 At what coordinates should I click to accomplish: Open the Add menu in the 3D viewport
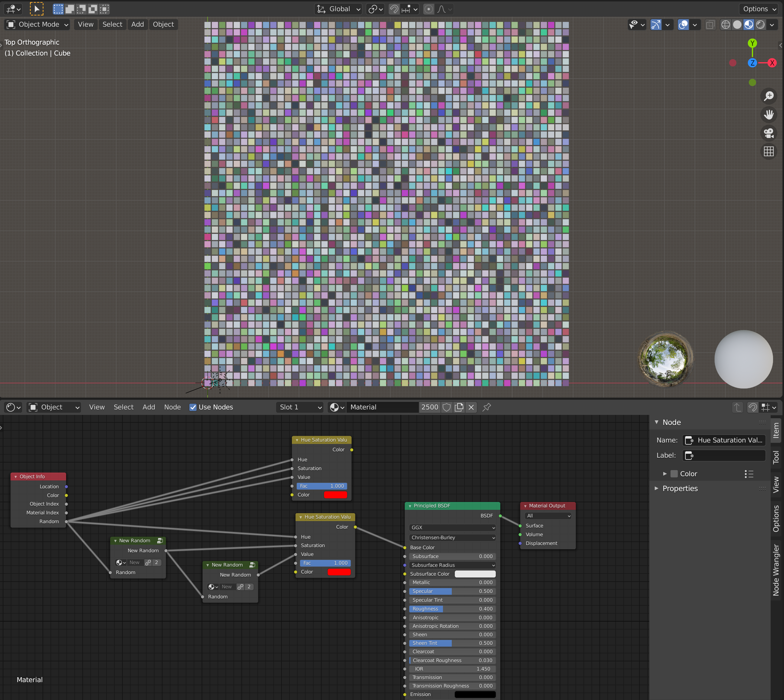[x=137, y=24]
